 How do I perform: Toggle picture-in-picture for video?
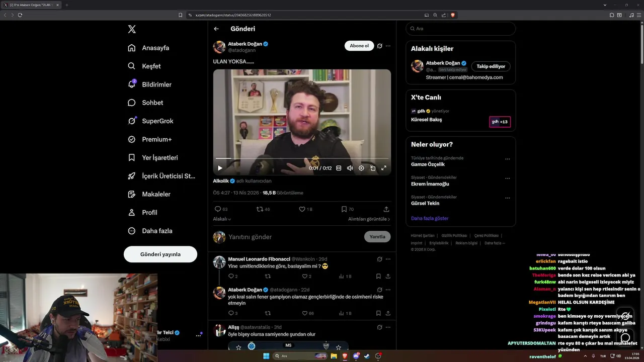[x=373, y=168]
